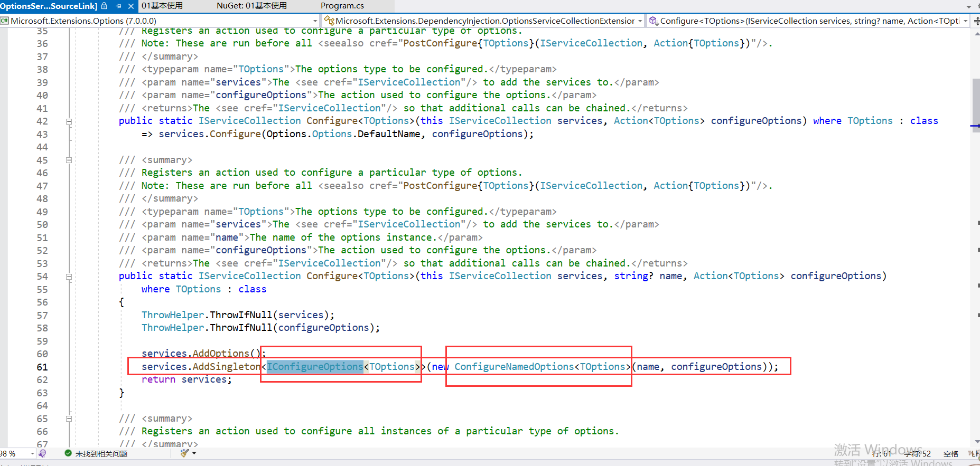The width and height of the screenshot is (980, 466).
Task: Click the first ThrowHelper on line 57
Action: coord(173,315)
